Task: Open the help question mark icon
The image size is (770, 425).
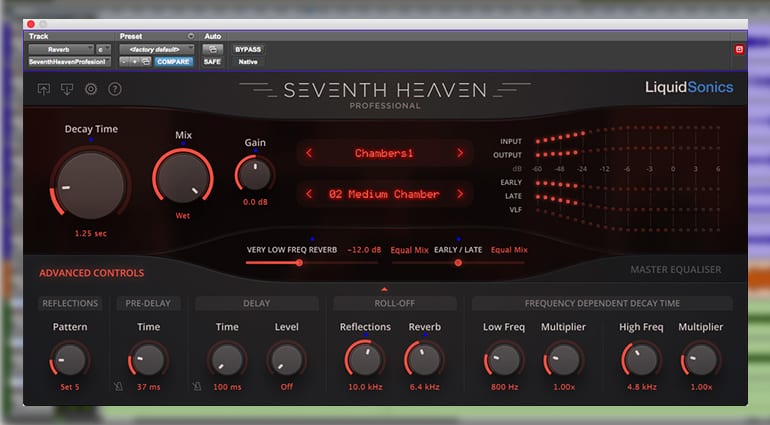Action: coord(115,89)
